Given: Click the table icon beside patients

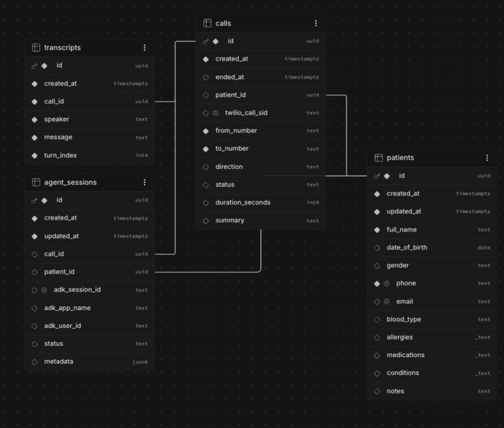Looking at the screenshot, I should (x=379, y=158).
